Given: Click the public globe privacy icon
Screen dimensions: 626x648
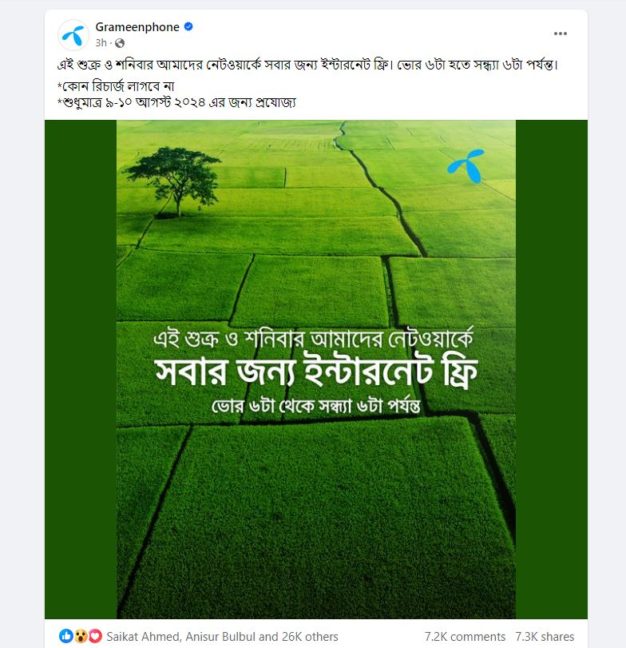Looking at the screenshot, I should pos(120,43).
